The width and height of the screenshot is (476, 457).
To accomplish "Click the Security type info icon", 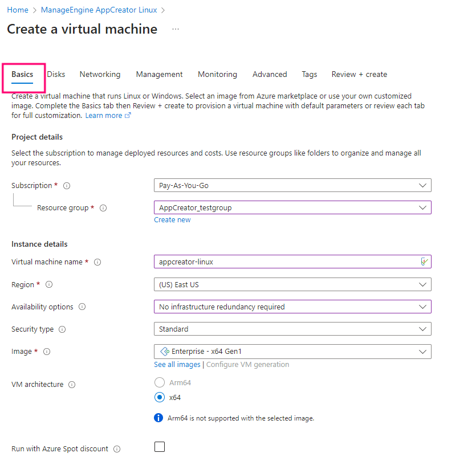I will click(x=62, y=329).
